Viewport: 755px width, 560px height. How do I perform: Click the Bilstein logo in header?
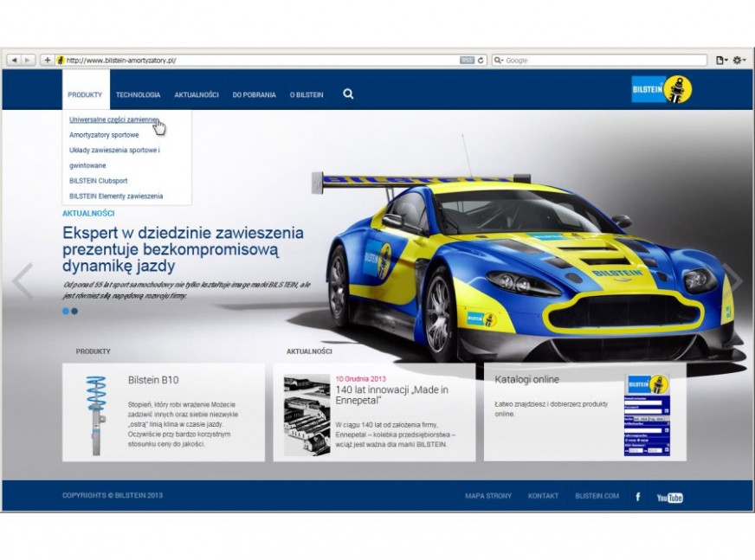pos(662,89)
